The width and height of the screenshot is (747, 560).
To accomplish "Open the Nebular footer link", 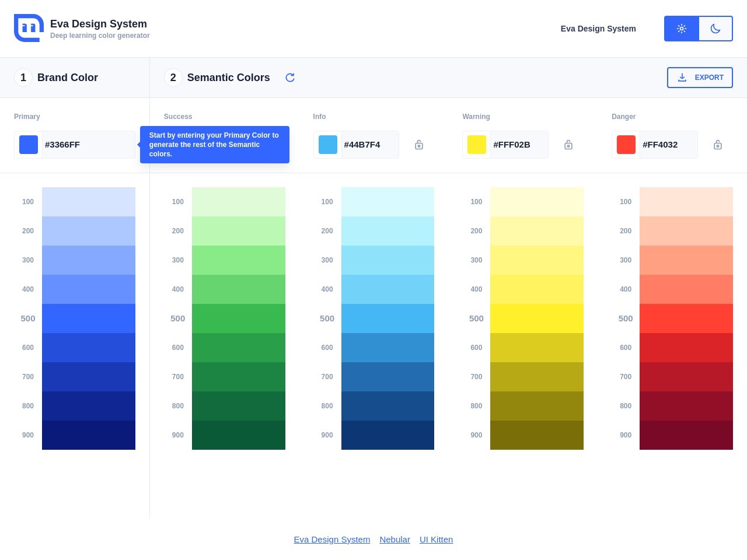I will (395, 539).
